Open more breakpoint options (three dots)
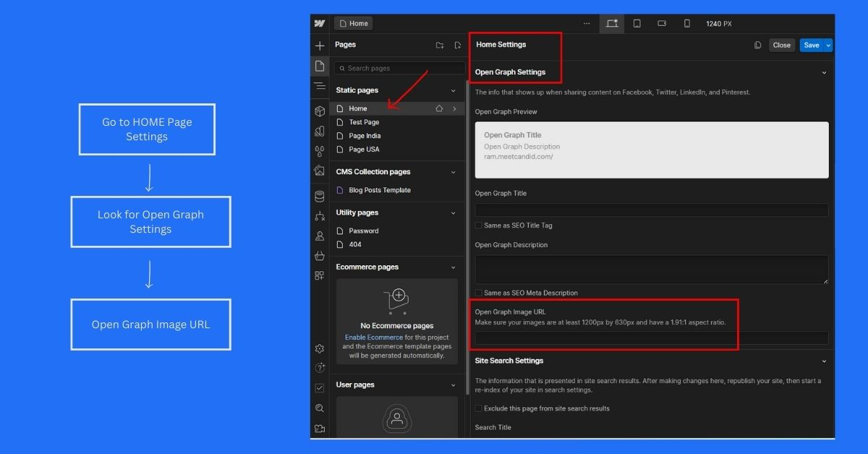Viewport: 868px width, 454px height. coord(587,24)
